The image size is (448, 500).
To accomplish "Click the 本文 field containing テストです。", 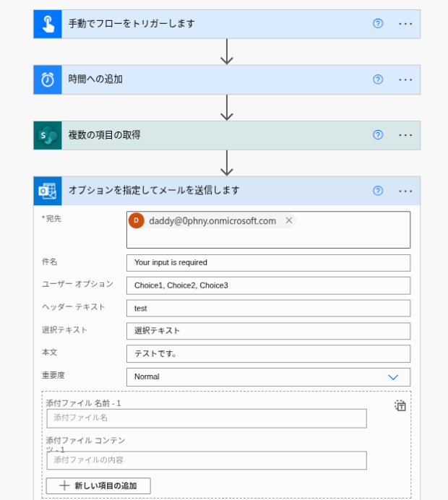I will 268,353.
